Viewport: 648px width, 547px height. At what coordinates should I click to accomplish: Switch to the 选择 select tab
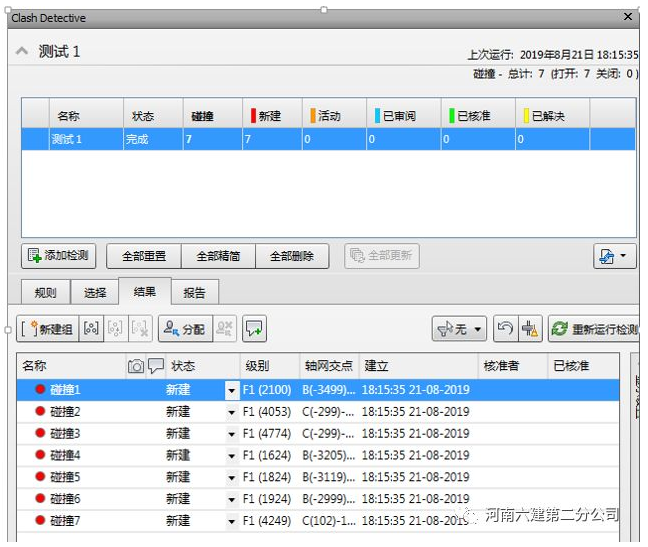tap(95, 293)
